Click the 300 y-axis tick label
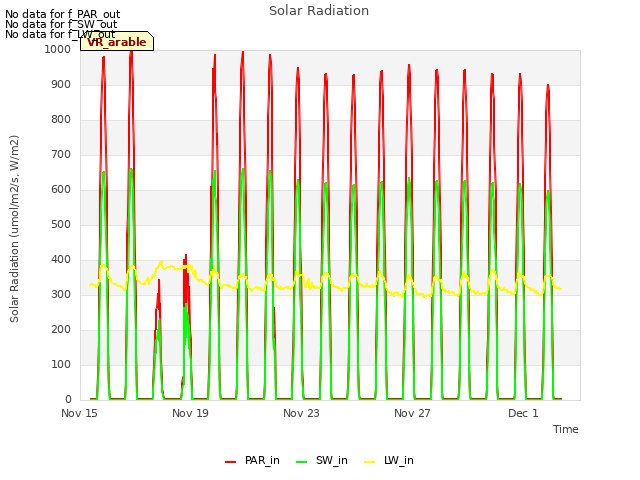 [x=61, y=295]
